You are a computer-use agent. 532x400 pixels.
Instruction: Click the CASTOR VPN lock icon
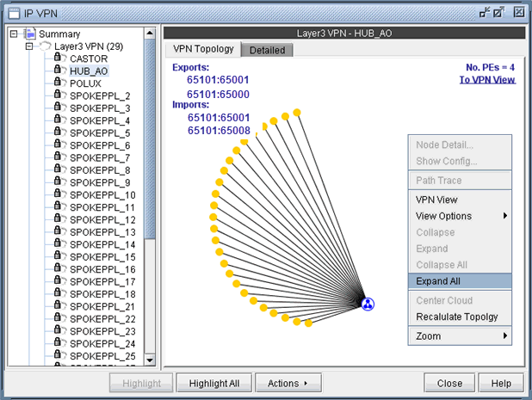[x=60, y=58]
